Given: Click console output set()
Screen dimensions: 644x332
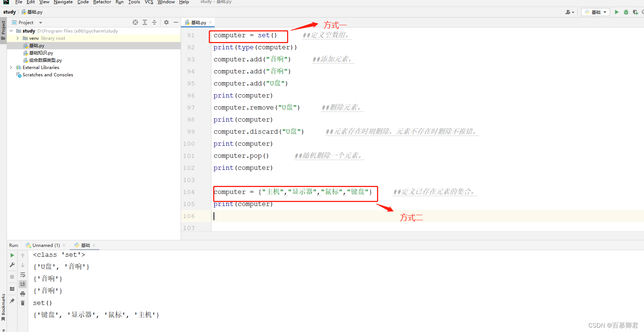Looking at the screenshot, I should coord(42,303).
